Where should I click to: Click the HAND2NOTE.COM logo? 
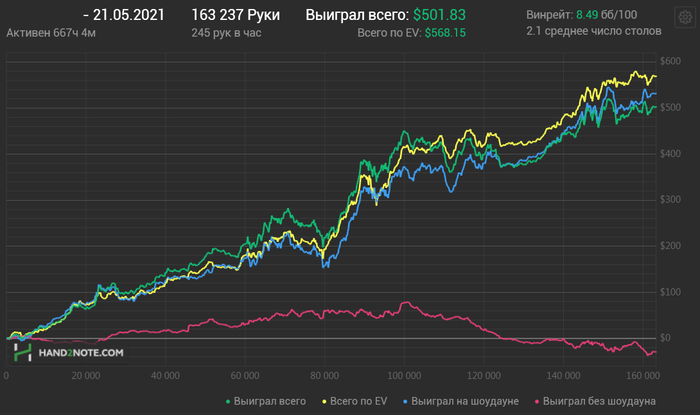(68, 353)
